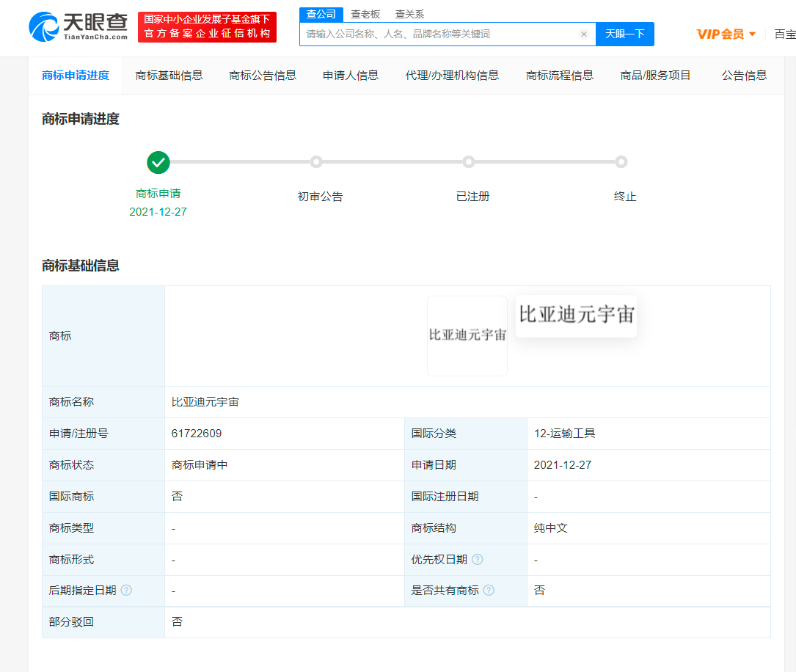796x672 pixels.
Task: Switch to the 申请人信息 tab
Action: [x=350, y=75]
